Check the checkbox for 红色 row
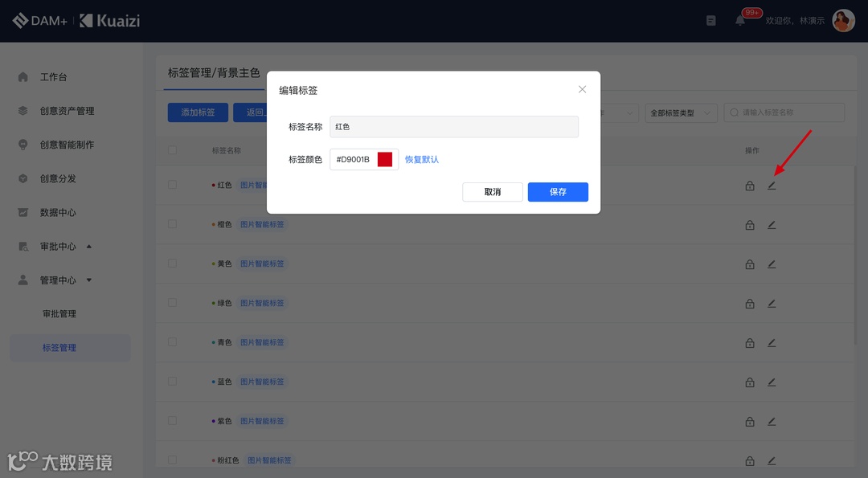This screenshot has height=478, width=868. [172, 185]
